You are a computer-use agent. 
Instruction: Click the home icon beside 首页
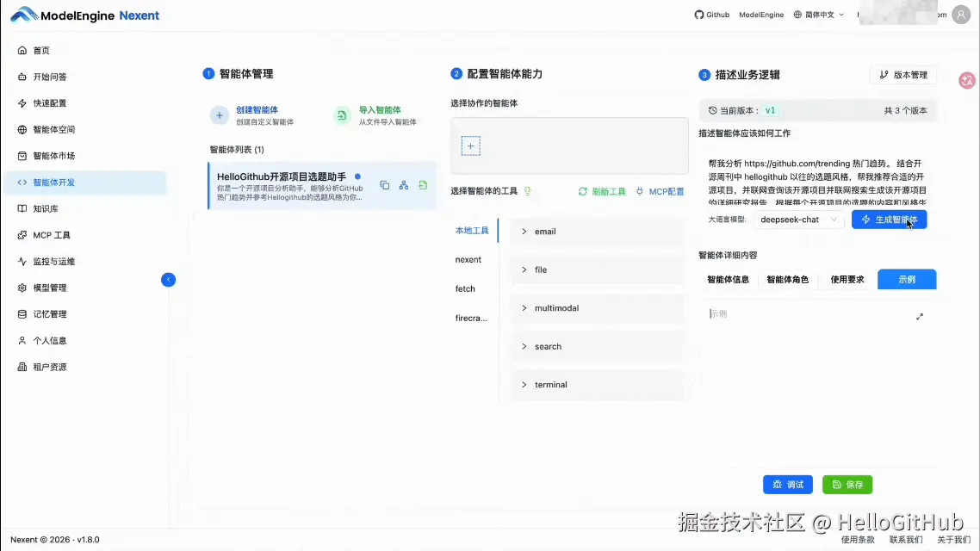tap(22, 50)
